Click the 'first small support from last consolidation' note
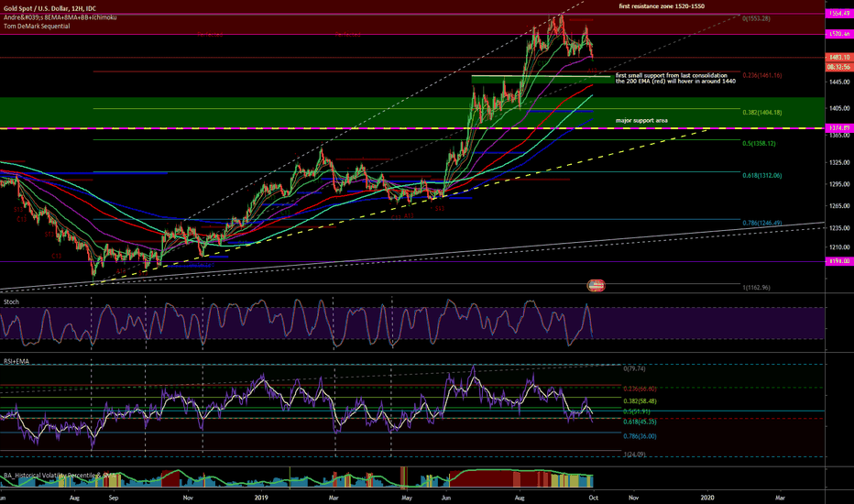This screenshot has width=854, height=504. click(x=671, y=75)
